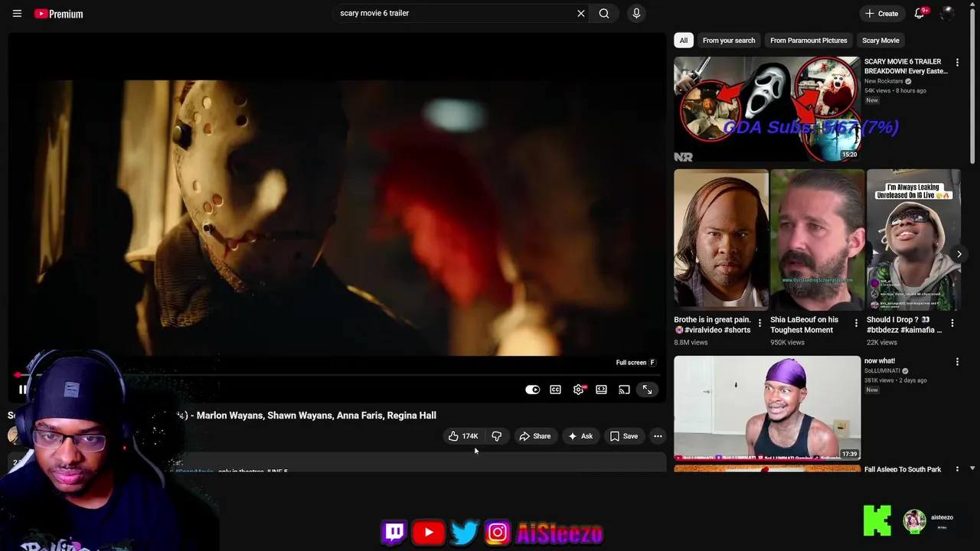The image size is (980, 551).
Task: Open Shia LaBeouf Toughest Moment short
Action: tap(818, 239)
